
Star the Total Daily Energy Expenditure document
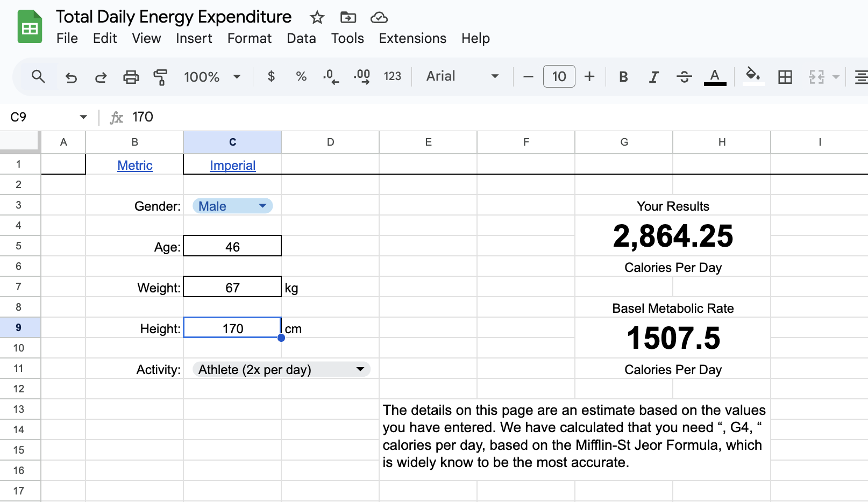pos(317,18)
